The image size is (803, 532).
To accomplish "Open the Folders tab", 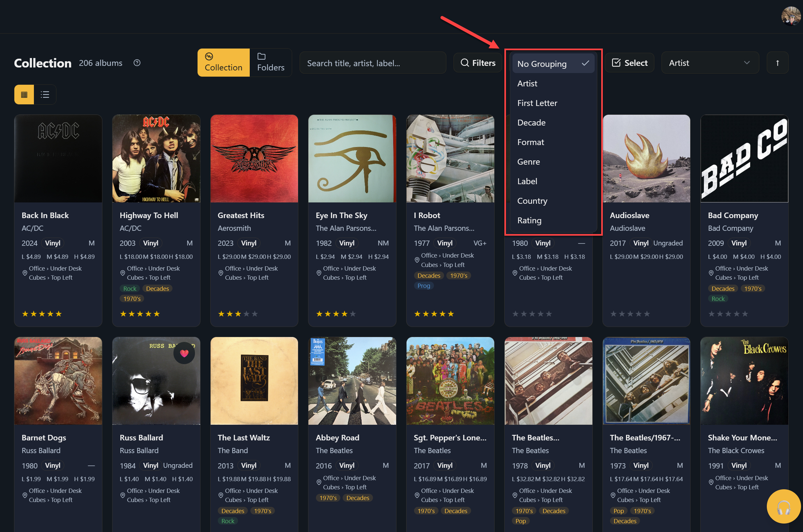I will point(271,63).
